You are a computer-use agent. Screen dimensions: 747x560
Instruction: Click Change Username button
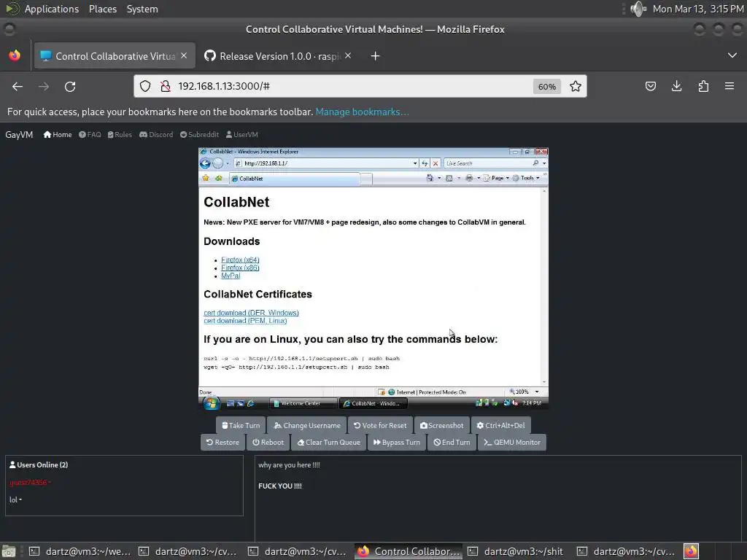(307, 425)
